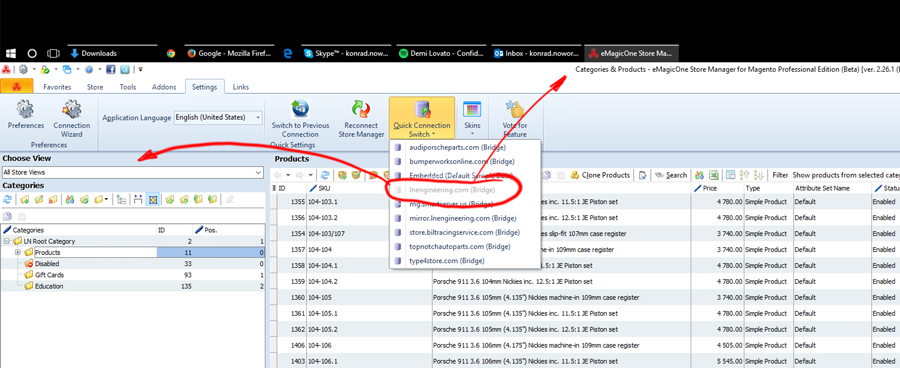Viewport: 900px width, 368px height.
Task: Refresh the Categories tree
Action: click(7, 199)
